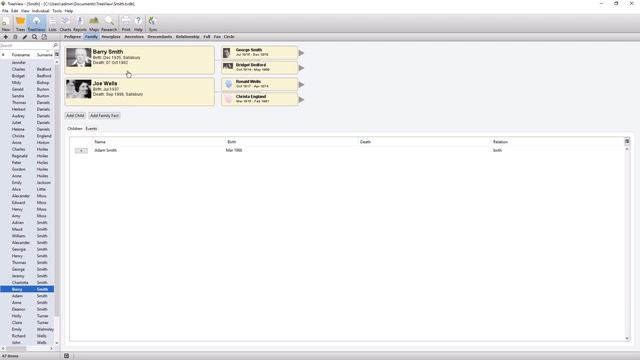Expand ancestors arrow next to Bridget Bedford card
640x360 pixels.
click(x=301, y=68)
